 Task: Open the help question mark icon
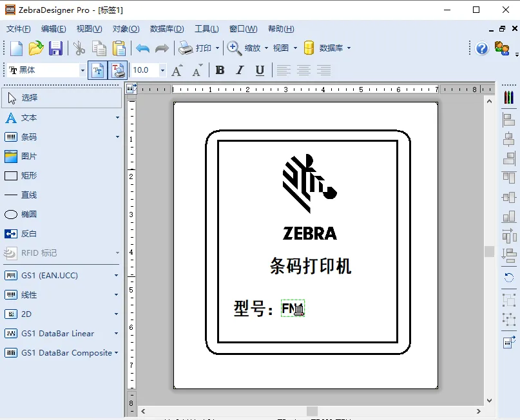coord(482,48)
